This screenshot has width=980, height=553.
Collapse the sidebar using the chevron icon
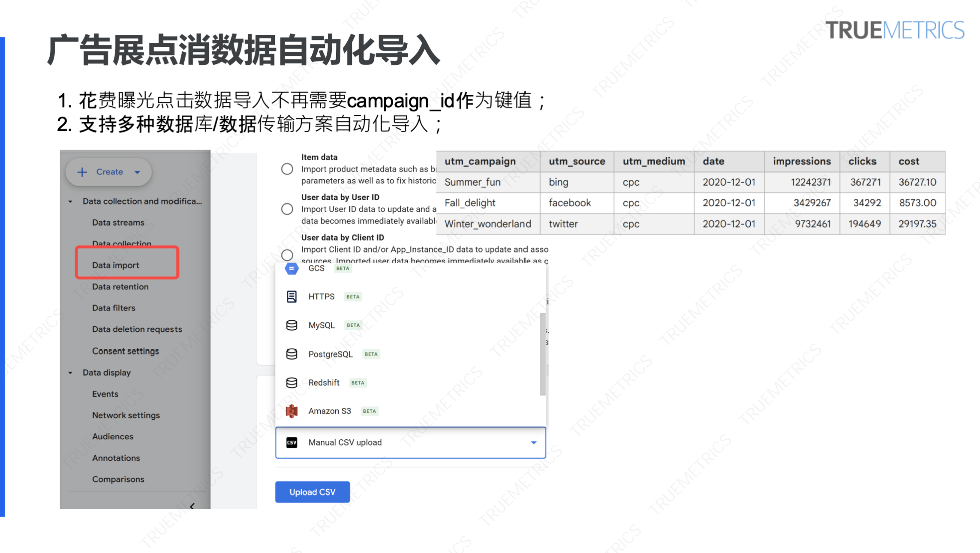[x=192, y=506]
